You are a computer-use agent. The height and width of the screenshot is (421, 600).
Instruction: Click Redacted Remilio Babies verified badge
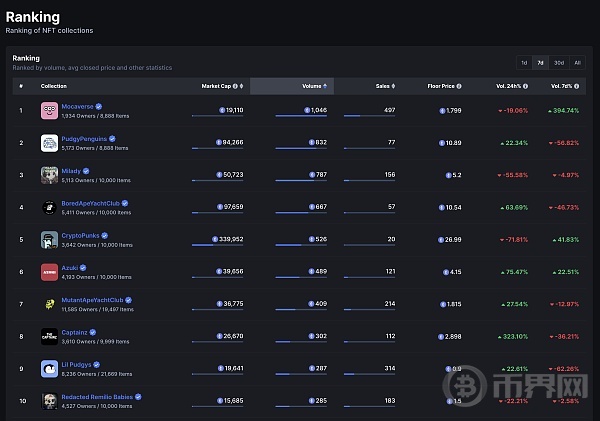tap(138, 397)
